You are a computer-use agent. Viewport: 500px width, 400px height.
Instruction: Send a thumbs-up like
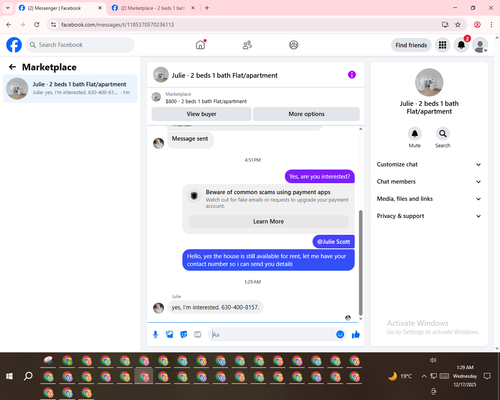[x=356, y=334]
